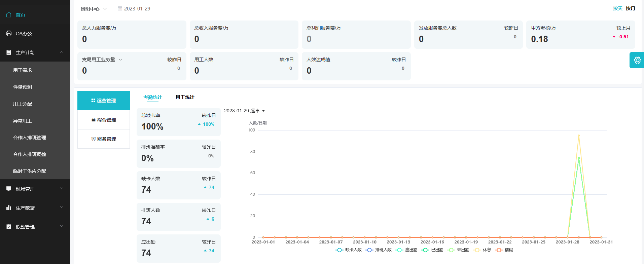Select the 财务管理 tab
The width and height of the screenshot is (644, 264).
[104, 139]
